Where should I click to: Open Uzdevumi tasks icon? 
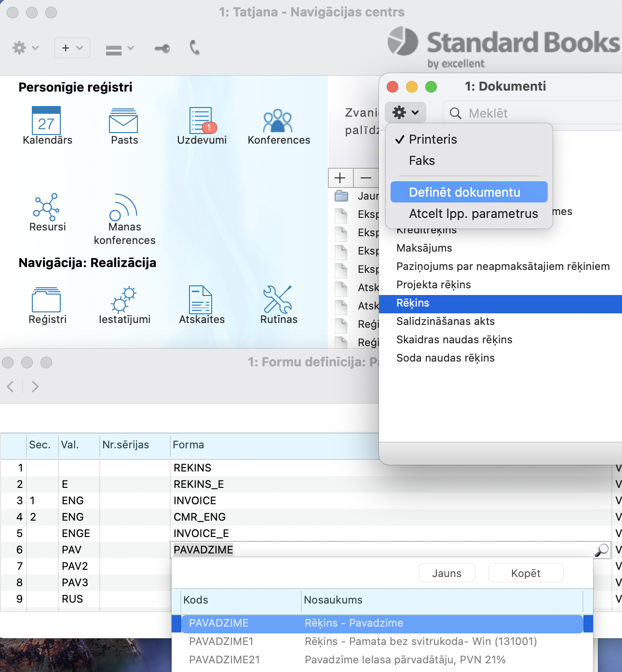202,121
